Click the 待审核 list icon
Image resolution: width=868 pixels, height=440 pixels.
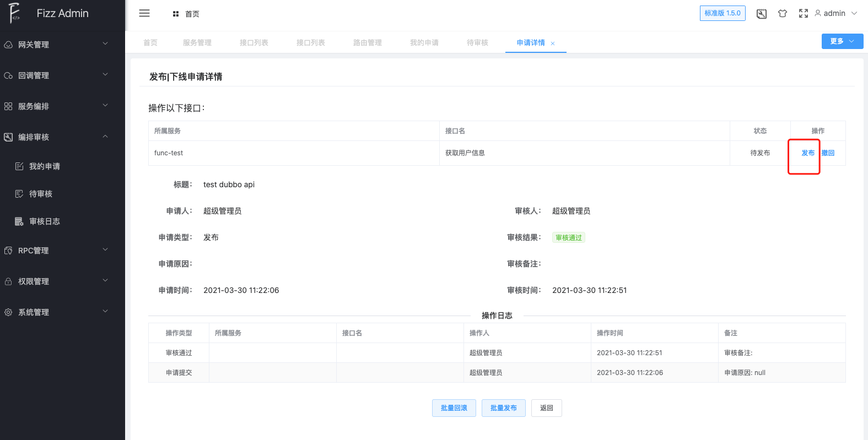click(19, 194)
